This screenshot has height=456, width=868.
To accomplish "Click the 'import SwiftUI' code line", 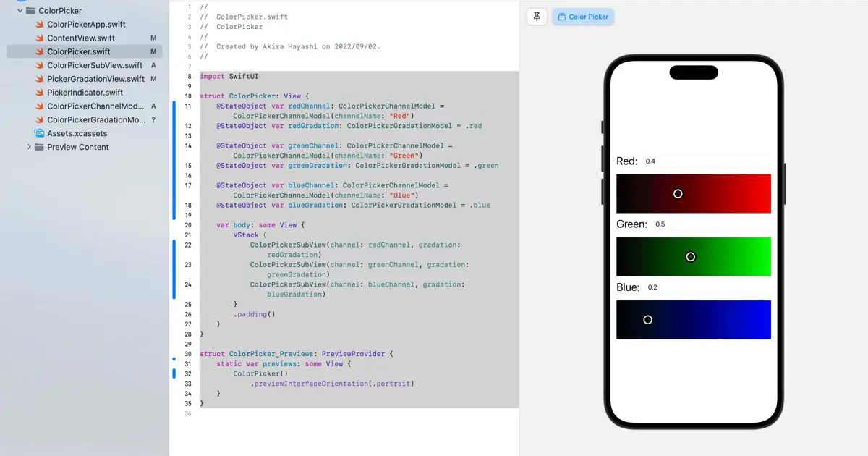I will (x=229, y=76).
